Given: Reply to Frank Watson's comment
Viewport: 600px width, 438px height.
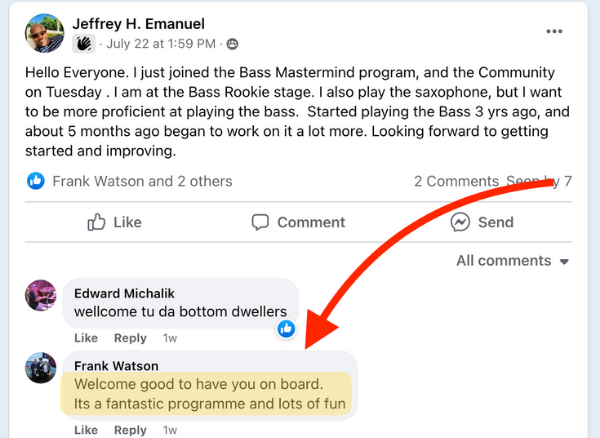Looking at the screenshot, I should [130, 430].
